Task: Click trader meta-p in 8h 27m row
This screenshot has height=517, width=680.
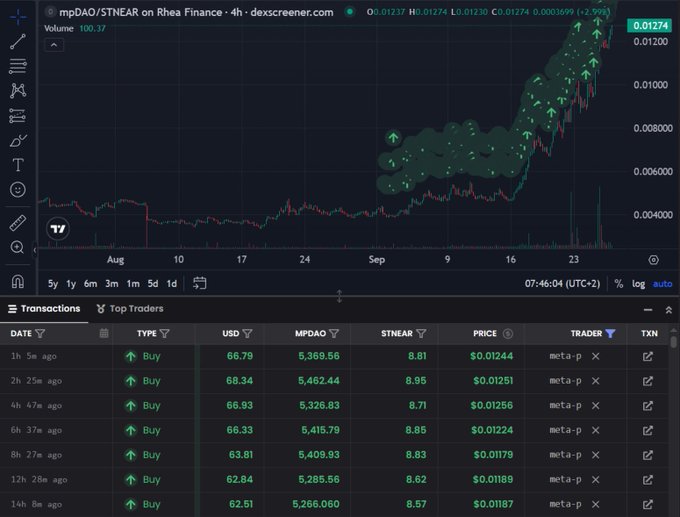Action: click(x=565, y=455)
